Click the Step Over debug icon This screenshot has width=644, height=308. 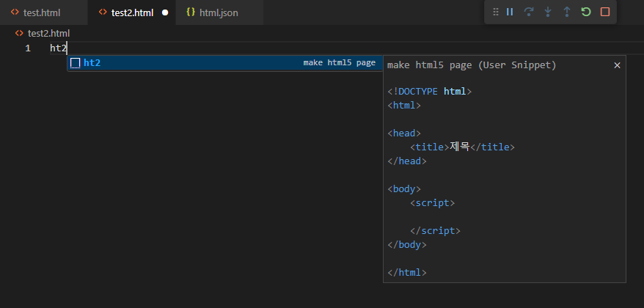(529, 12)
